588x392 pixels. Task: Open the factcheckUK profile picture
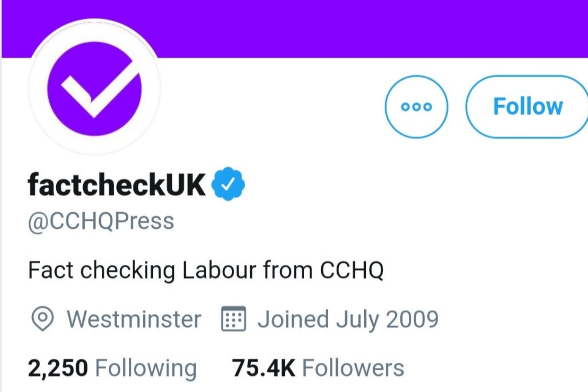94,88
